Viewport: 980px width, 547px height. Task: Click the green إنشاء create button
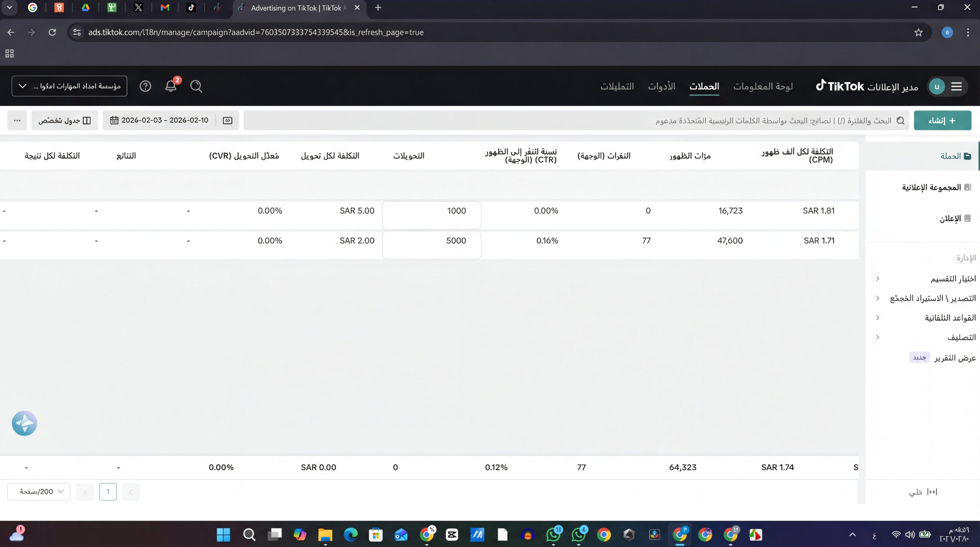(x=942, y=120)
